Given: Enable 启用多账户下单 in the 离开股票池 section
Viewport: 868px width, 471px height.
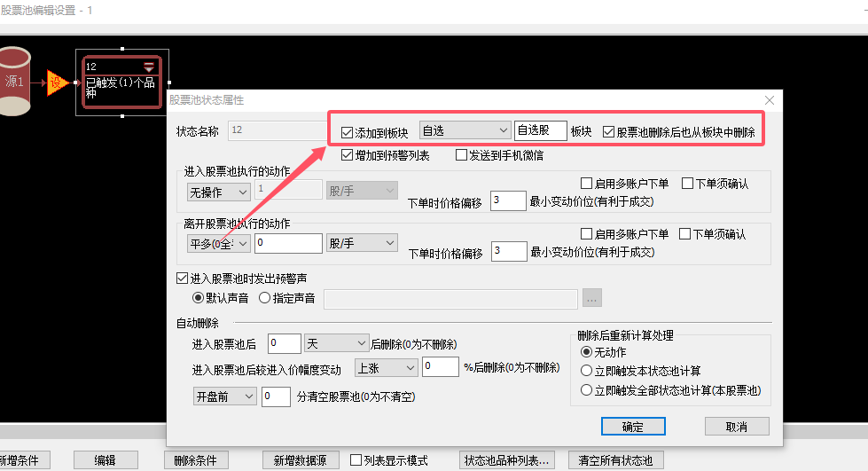Looking at the screenshot, I should tap(586, 234).
